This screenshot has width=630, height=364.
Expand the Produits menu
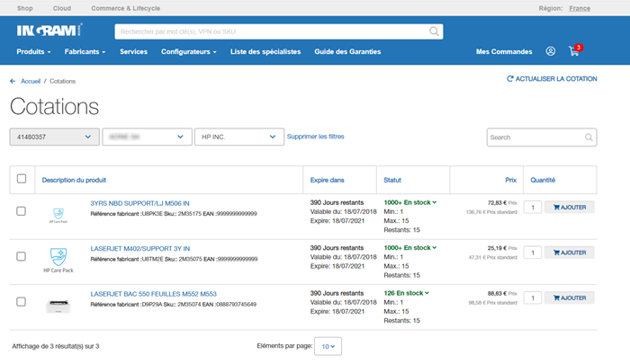tap(34, 51)
